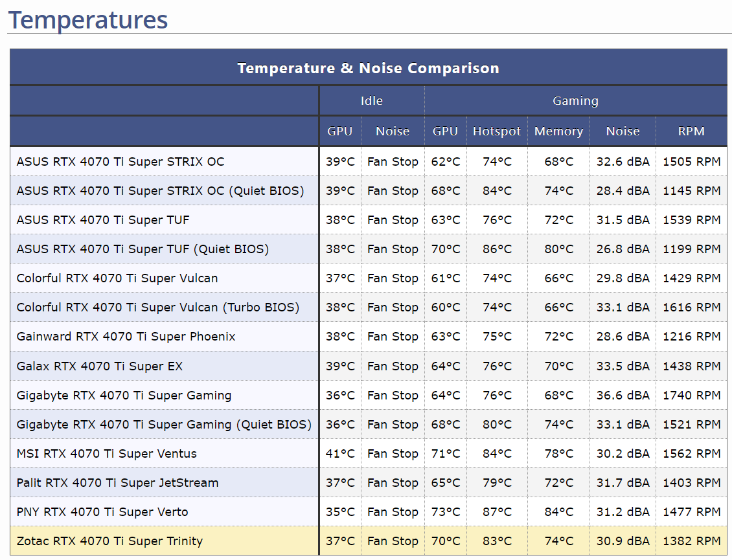This screenshot has width=732, height=560.
Task: Click 35°C idle temperature for PNY Verto
Action: coord(340,512)
